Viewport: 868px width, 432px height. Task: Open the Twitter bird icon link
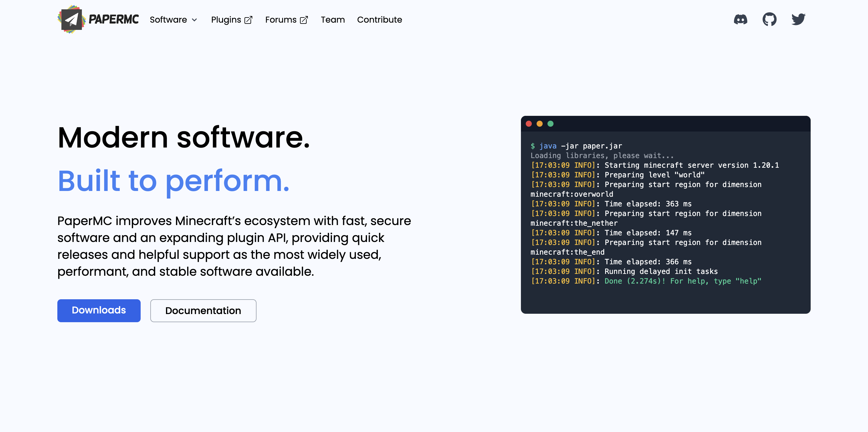pos(798,20)
